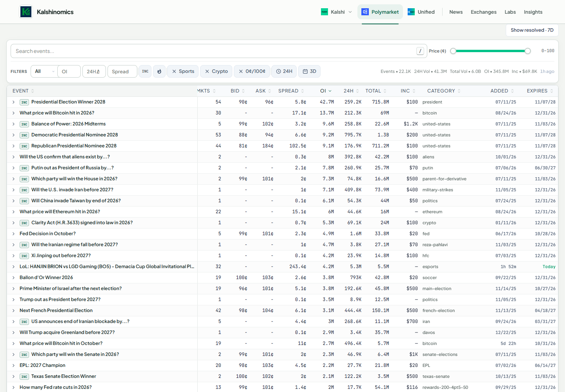
Task: Click INC badge on Presidential Election Winner 2028
Action: point(24,102)
